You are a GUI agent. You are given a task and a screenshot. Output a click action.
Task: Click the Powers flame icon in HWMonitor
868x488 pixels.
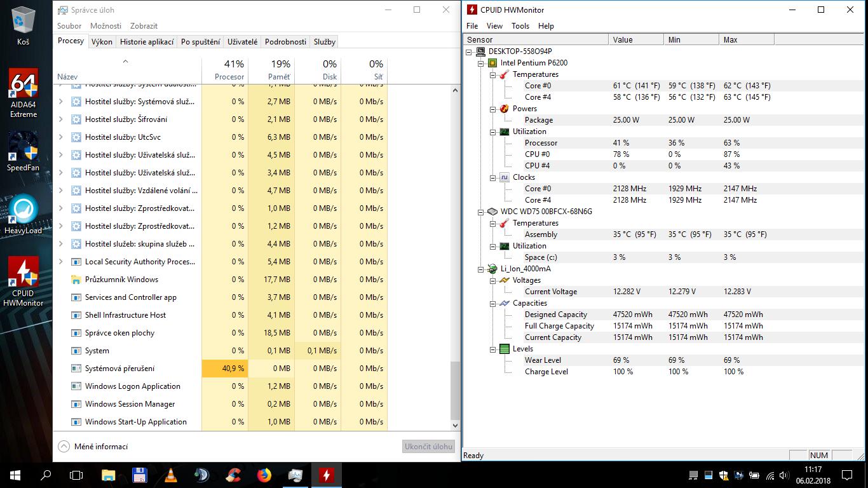point(505,109)
